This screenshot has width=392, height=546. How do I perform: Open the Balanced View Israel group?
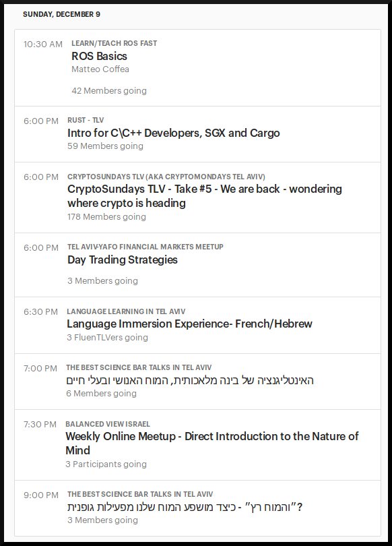coord(108,424)
